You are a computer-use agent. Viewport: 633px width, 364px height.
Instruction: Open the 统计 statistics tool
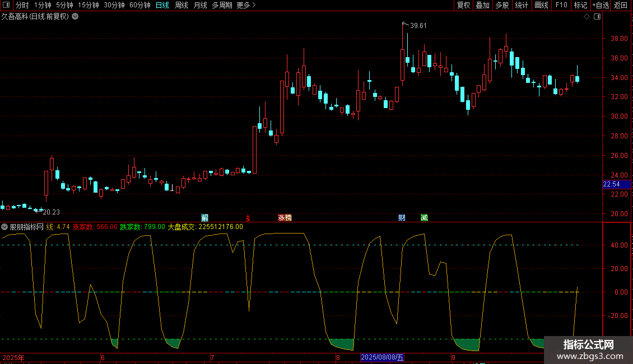pyautogui.click(x=522, y=5)
